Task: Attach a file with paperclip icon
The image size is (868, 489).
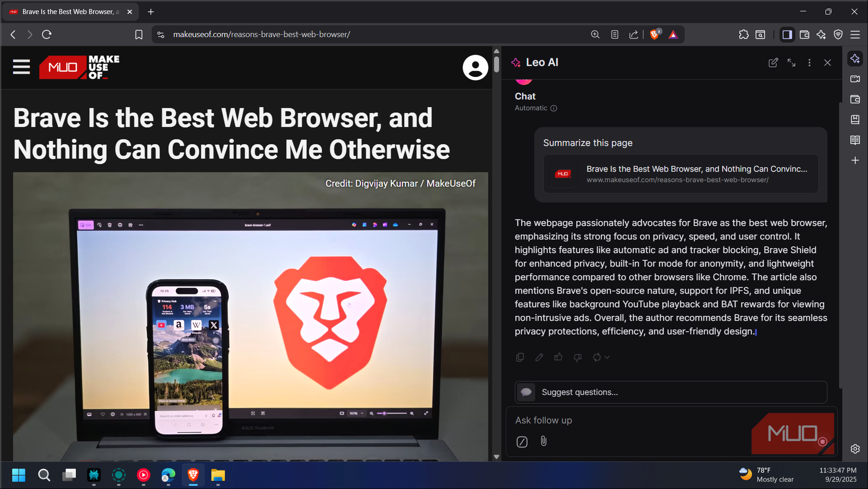Action: pos(543,441)
